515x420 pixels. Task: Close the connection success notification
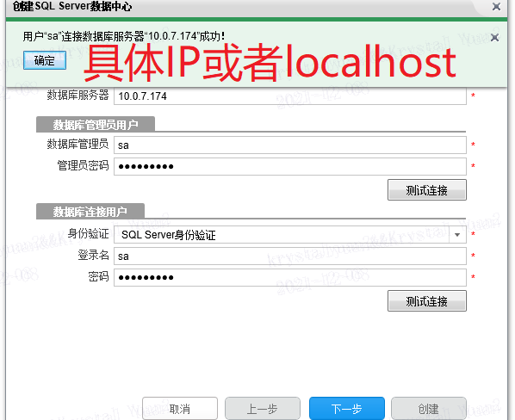(x=494, y=37)
